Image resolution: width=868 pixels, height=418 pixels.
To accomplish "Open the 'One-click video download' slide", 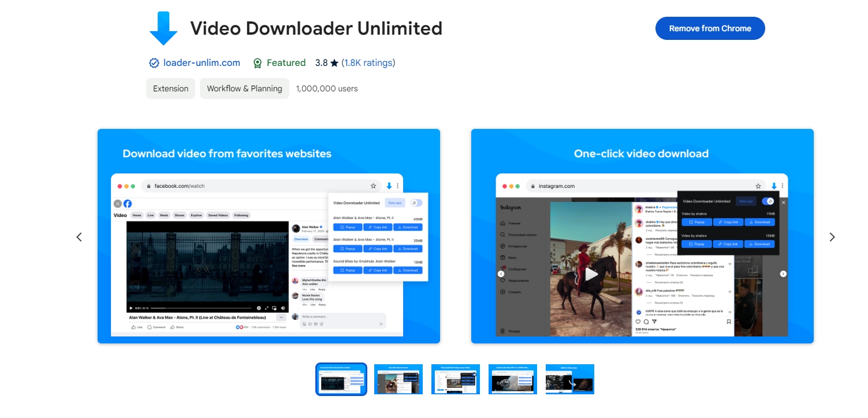I will 642,236.
